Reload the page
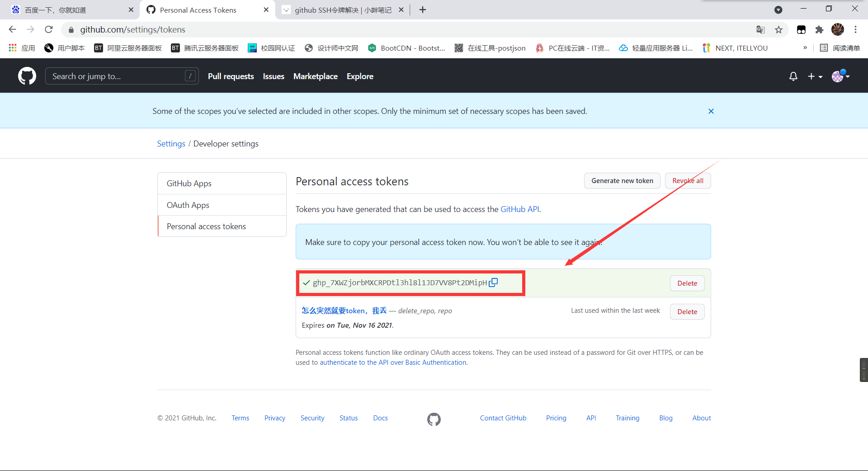The width and height of the screenshot is (868, 471). coord(49,29)
